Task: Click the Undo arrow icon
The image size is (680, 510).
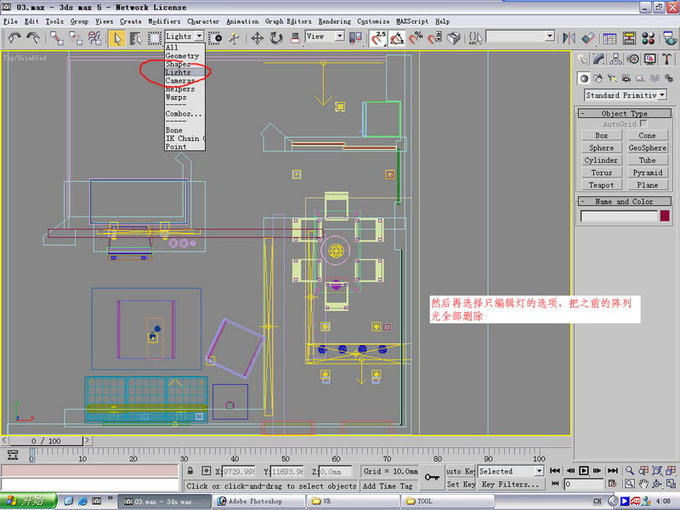Action: coord(14,38)
